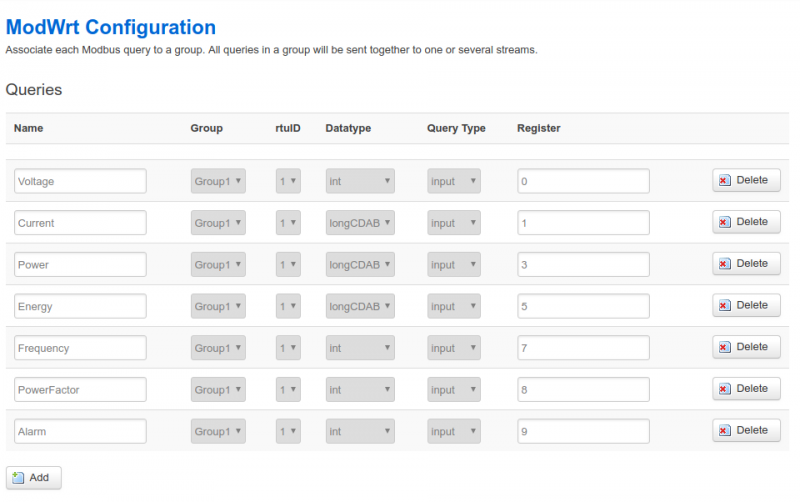Click the red delete icon for PowerFactor row
Image resolution: width=800 pixels, height=502 pixels.
pyautogui.click(x=724, y=389)
